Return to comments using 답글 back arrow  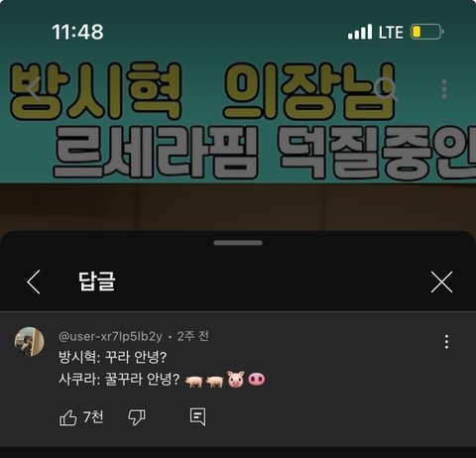pyautogui.click(x=34, y=282)
